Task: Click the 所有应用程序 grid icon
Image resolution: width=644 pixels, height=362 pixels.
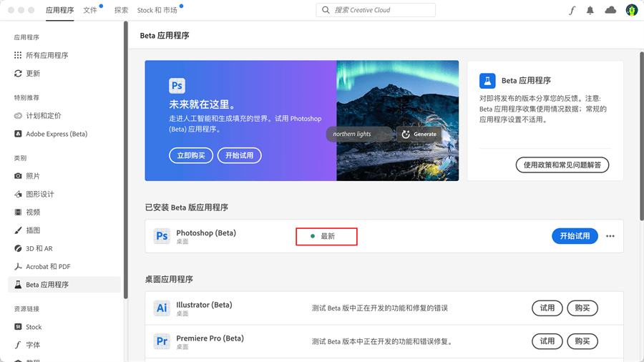Action: coord(18,55)
